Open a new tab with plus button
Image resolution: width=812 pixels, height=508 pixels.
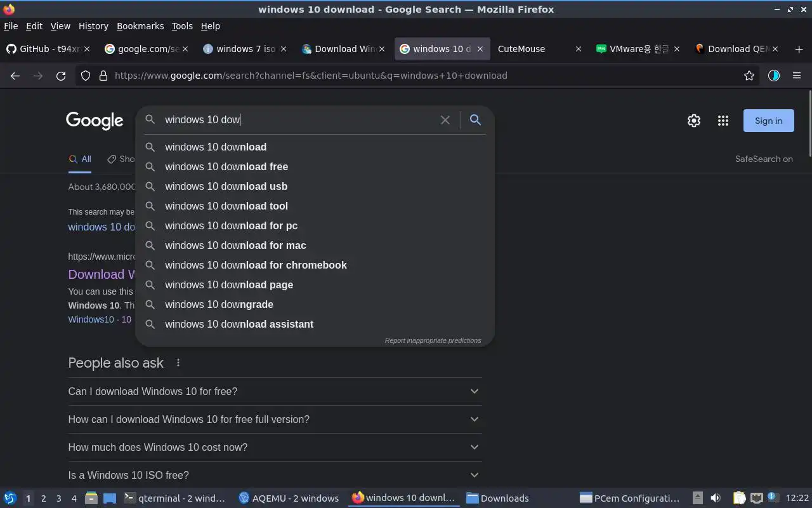tap(799, 49)
